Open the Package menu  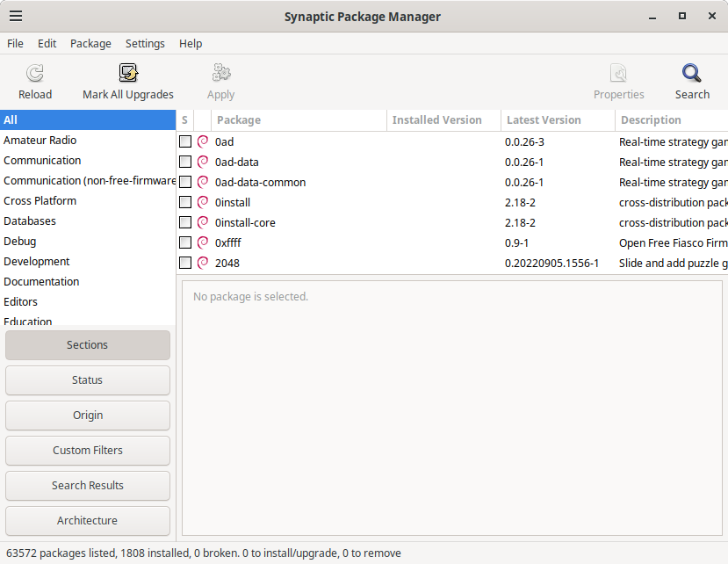pyautogui.click(x=90, y=43)
